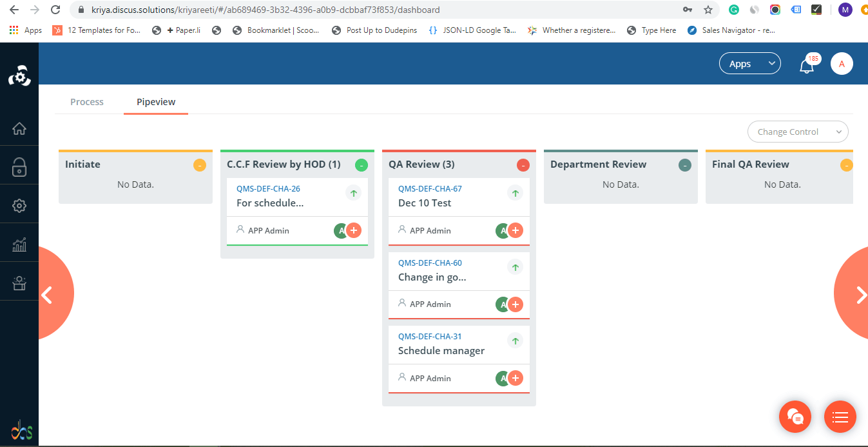868x447 pixels.
Task: Open the Change Control dropdown
Action: click(798, 131)
